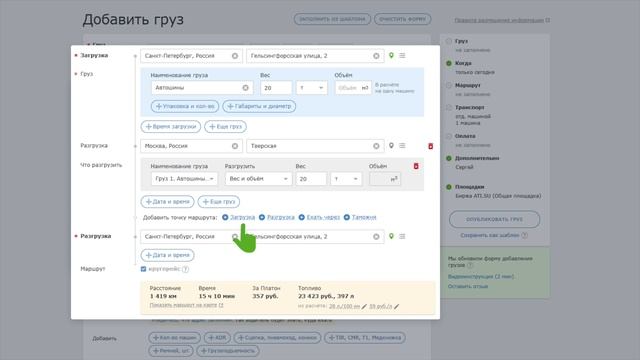Image resolution: width=640 pixels, height=360 pixels.
Task: Go to Когда step in sidebar
Action: [463, 63]
